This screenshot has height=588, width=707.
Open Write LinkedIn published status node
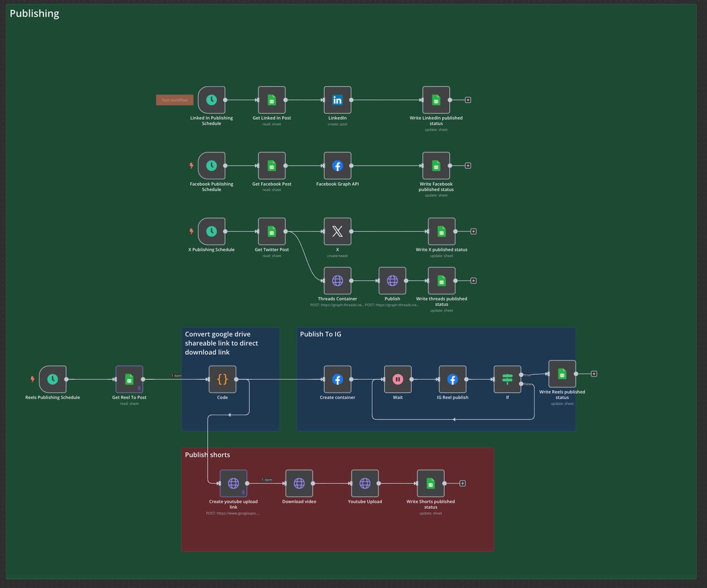[x=436, y=100]
